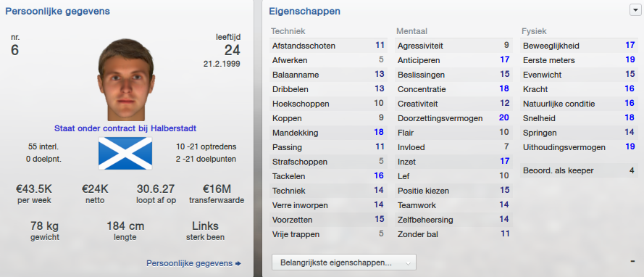Select the Doorzettingsvermogen attribute row
644x277 pixels.
point(453,118)
